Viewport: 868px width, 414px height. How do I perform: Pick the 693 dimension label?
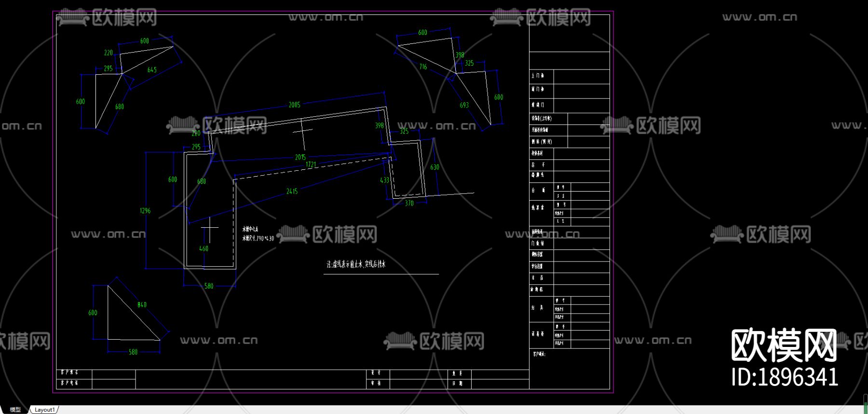click(464, 105)
